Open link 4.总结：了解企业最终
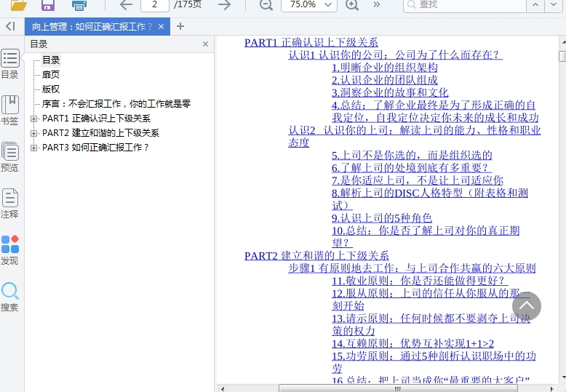Viewport: 566px width, 392px height. point(435,111)
